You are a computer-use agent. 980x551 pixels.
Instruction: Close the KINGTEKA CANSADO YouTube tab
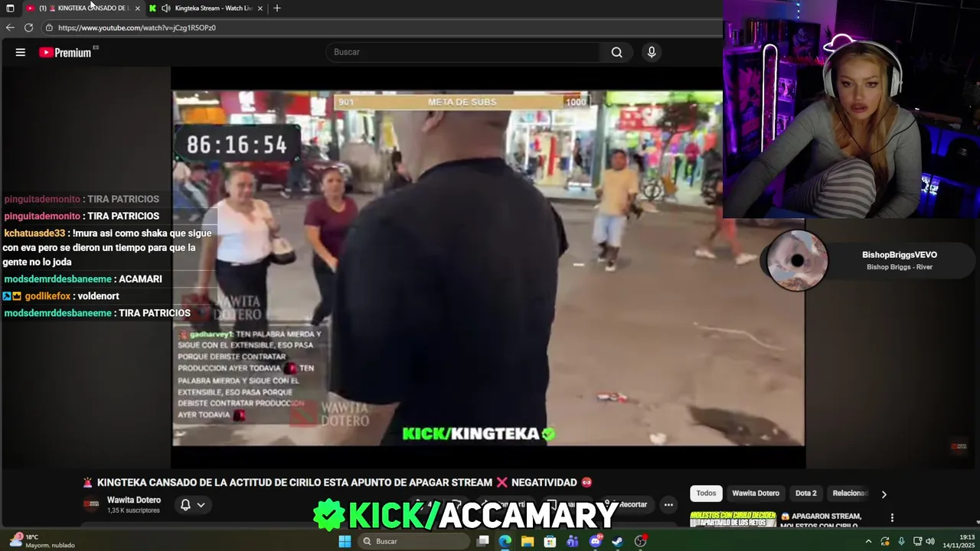(x=138, y=8)
